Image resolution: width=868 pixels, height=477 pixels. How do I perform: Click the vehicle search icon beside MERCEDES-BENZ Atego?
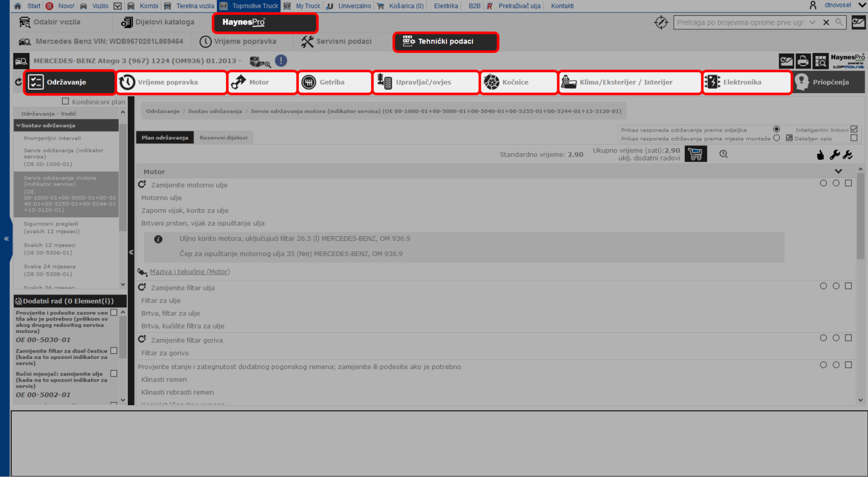point(21,60)
